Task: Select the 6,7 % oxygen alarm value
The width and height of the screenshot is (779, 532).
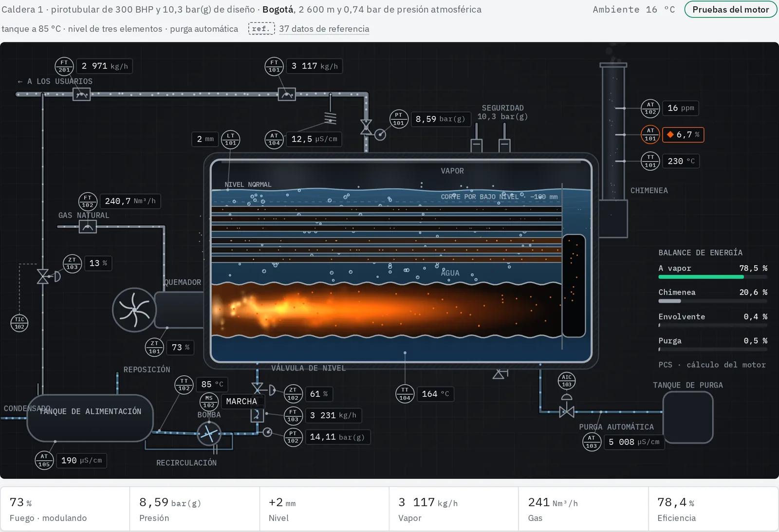Action: (x=683, y=135)
